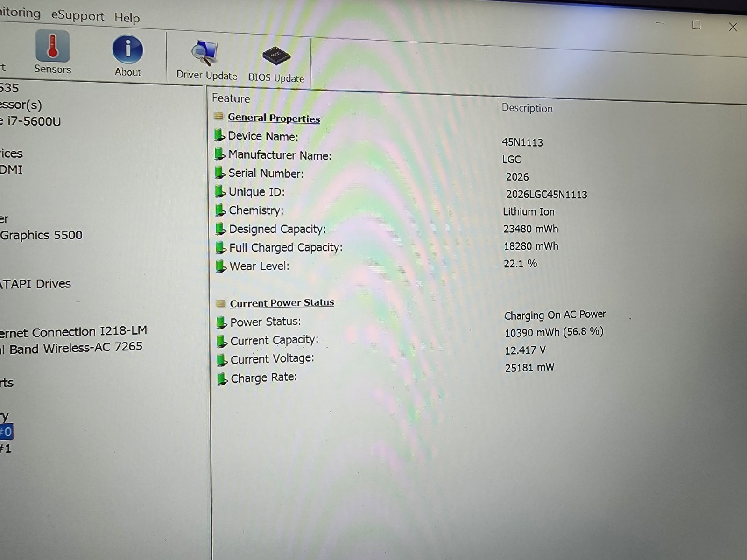The width and height of the screenshot is (747, 560).
Task: Select the Chemistry row label
Action: (256, 210)
